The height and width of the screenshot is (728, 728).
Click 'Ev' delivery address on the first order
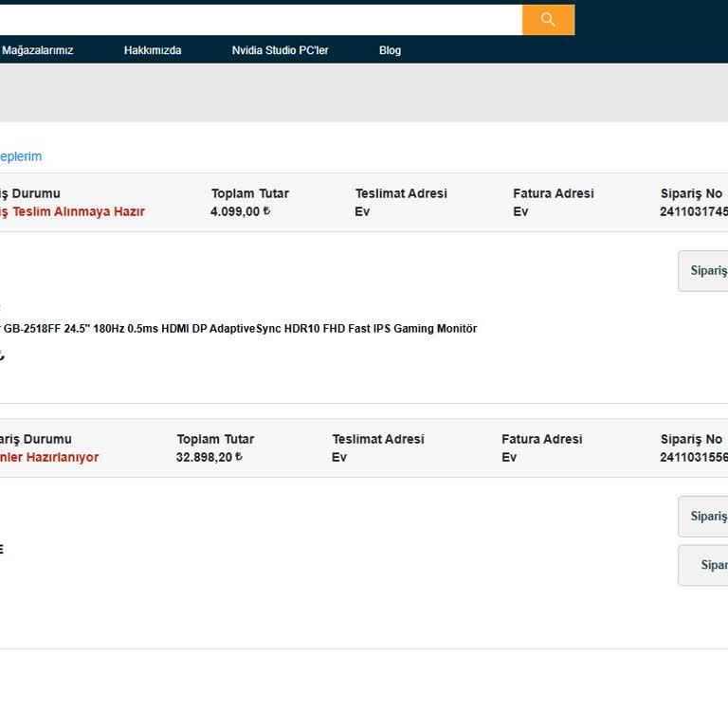click(362, 211)
